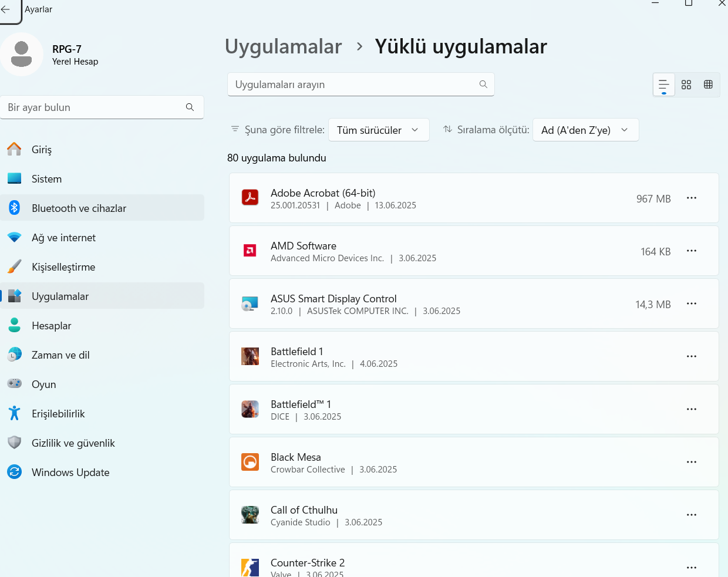Open more options for Counter-Strike 2
The image size is (728, 577).
click(x=692, y=568)
